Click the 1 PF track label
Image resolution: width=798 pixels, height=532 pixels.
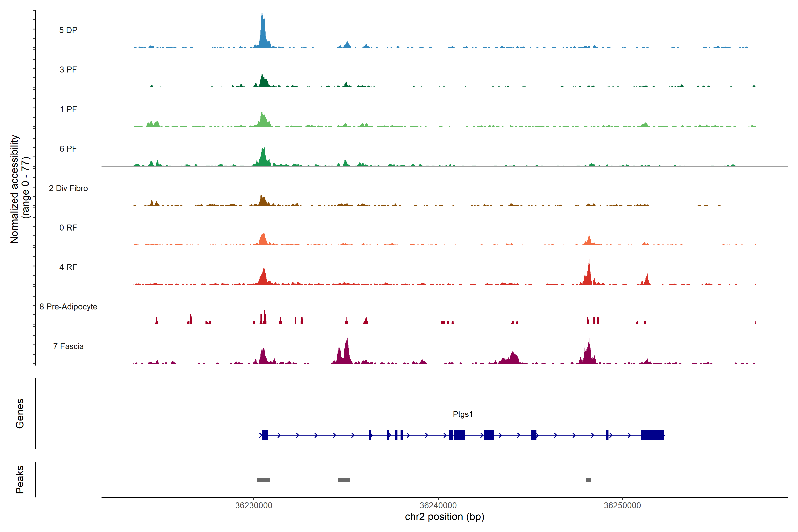point(68,109)
